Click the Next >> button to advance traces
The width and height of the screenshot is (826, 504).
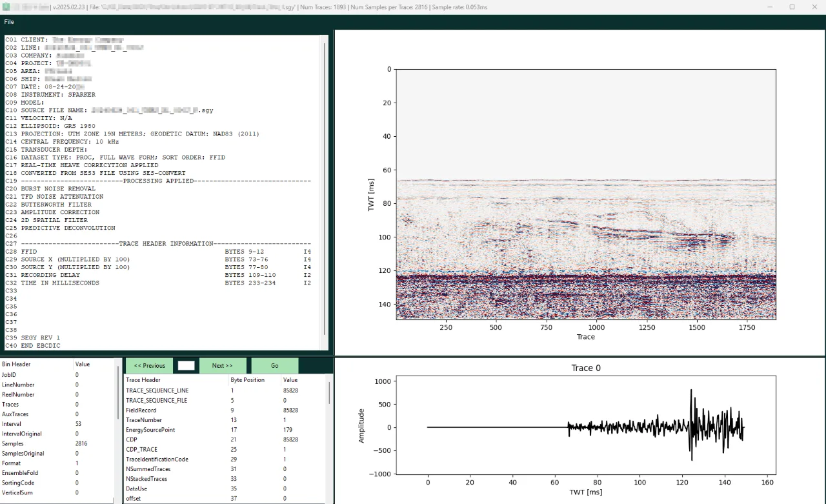tap(223, 365)
